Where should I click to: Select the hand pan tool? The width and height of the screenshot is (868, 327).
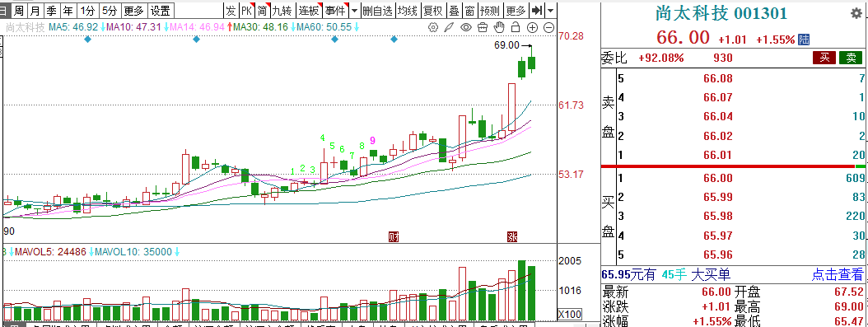(x=499, y=27)
